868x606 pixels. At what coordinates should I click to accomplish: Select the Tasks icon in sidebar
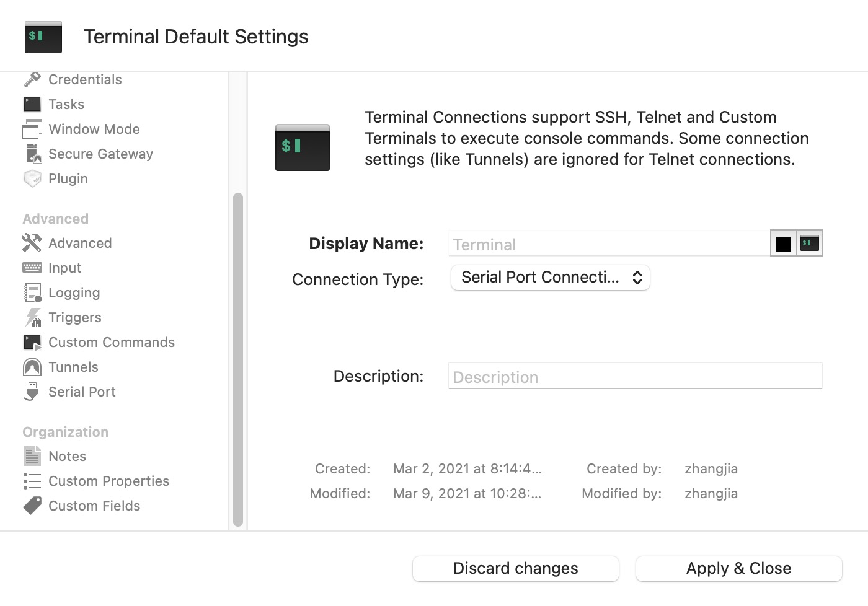32,104
